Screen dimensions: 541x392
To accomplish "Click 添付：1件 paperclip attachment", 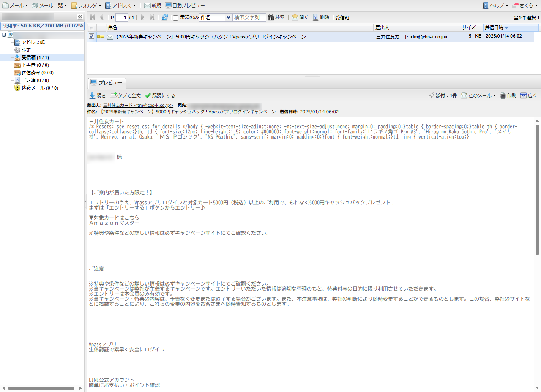I will coord(443,95).
